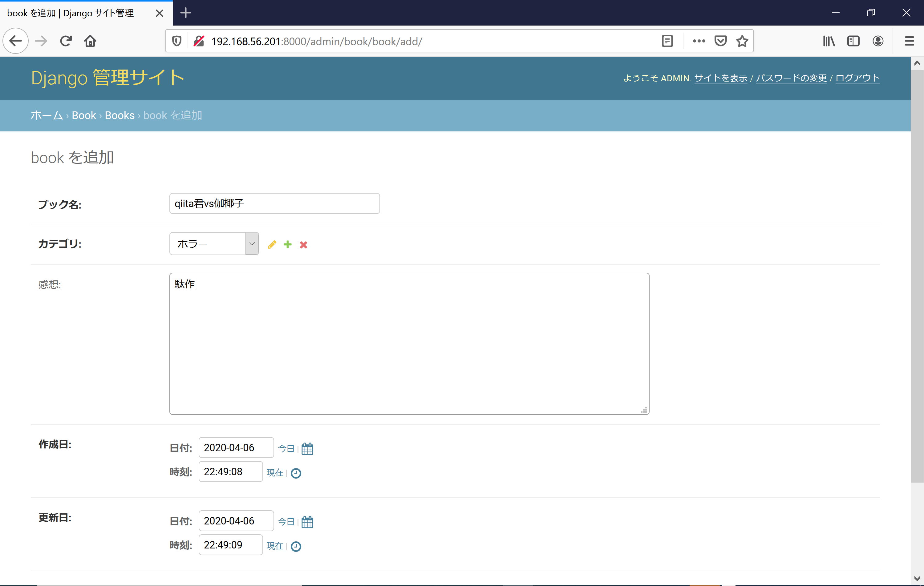Image resolution: width=924 pixels, height=586 pixels.
Task: Click 今日 to set today's creation date
Action: (286, 448)
